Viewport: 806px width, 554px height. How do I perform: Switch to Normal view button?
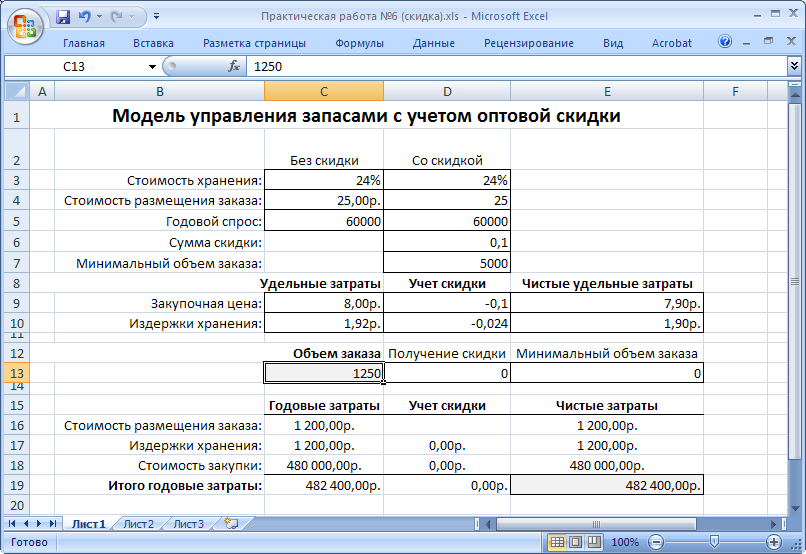pos(557,542)
